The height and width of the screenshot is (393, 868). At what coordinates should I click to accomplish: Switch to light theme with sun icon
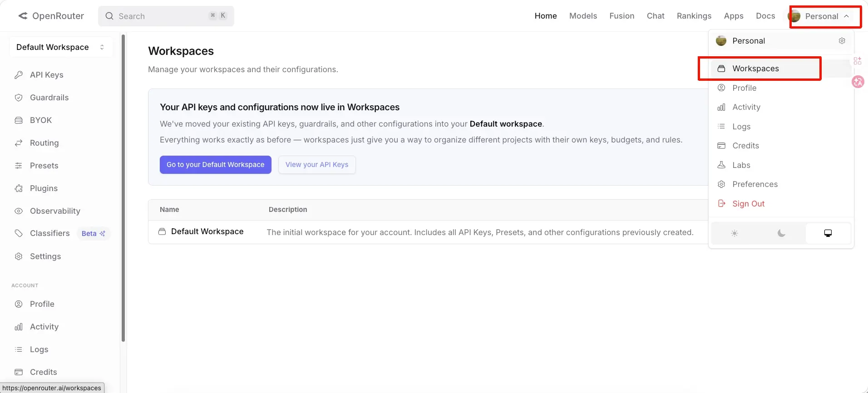pyautogui.click(x=735, y=233)
